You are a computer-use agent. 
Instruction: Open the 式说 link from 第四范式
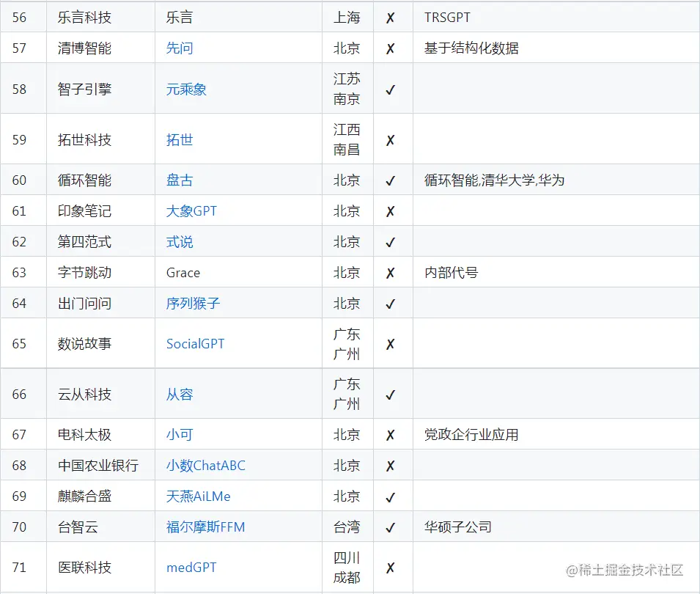pyautogui.click(x=180, y=241)
